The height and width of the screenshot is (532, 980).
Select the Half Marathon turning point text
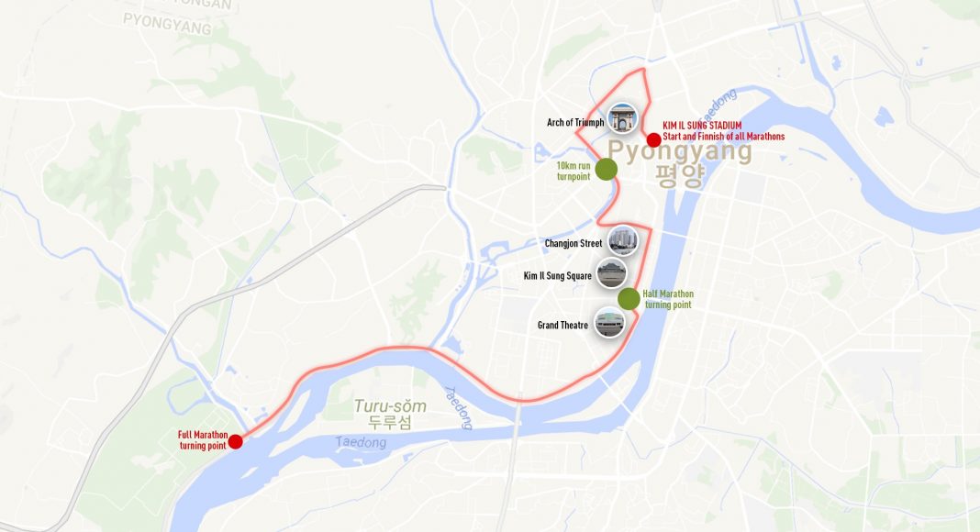coord(668,299)
